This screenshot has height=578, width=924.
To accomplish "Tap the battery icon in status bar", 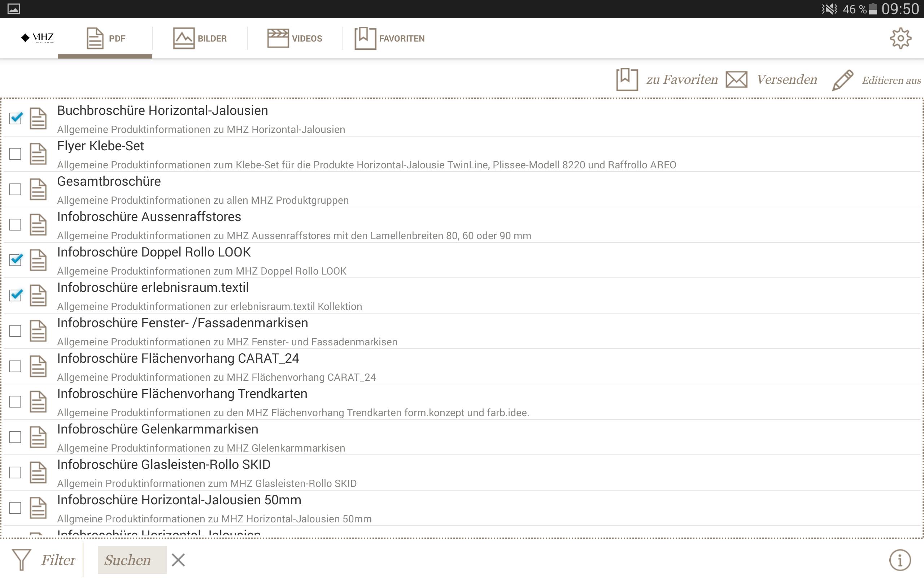I will [873, 9].
